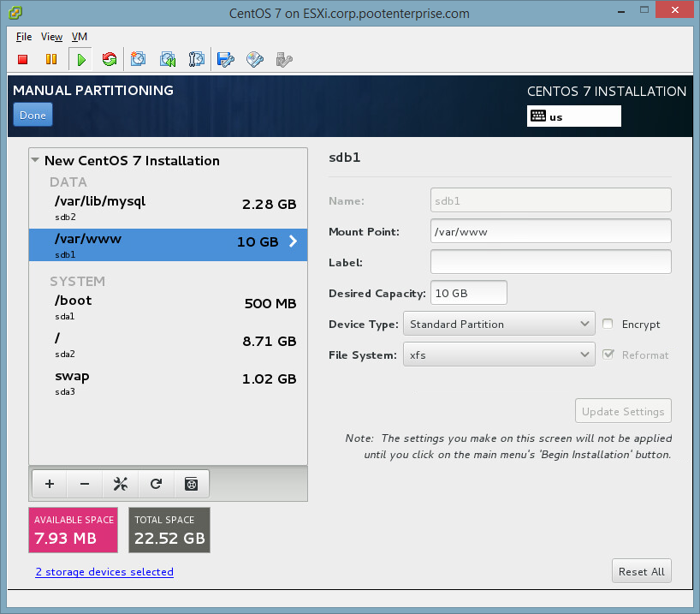Close the vSphere console window
This screenshot has height=614, width=700.
(x=674, y=9)
